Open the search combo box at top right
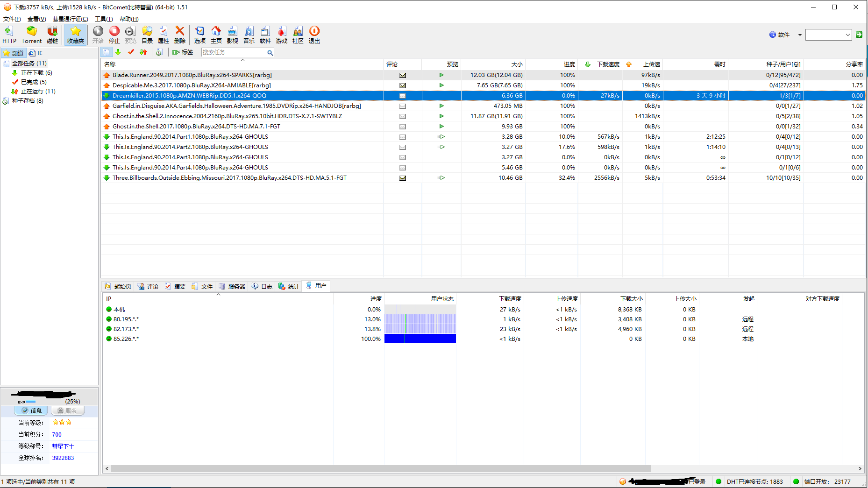The height and width of the screenshot is (488, 868). [828, 35]
